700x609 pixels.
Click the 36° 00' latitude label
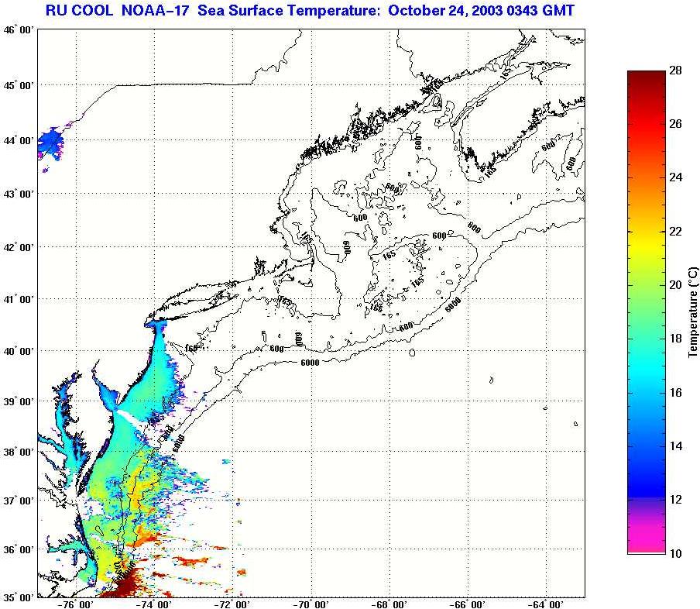point(19,549)
